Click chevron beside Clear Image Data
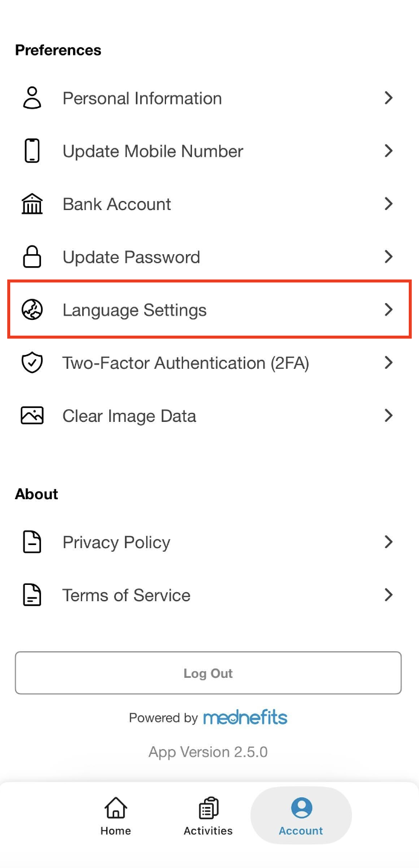The width and height of the screenshot is (419, 868). (x=389, y=416)
